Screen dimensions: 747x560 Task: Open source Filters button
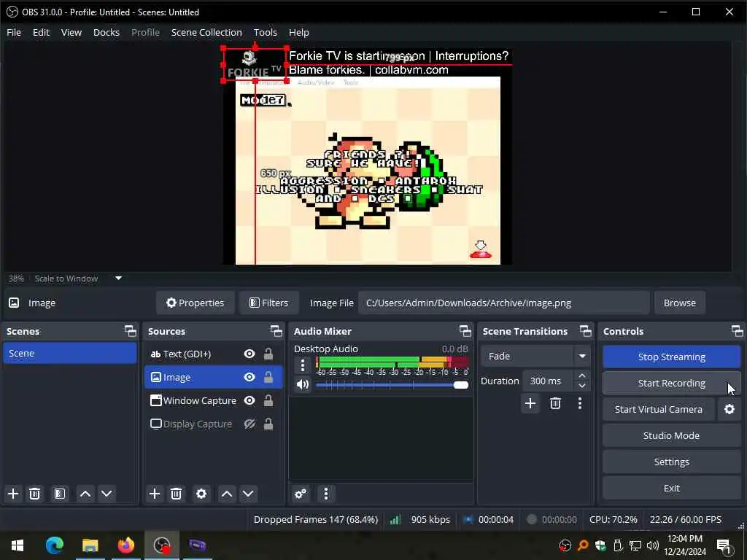pos(269,303)
